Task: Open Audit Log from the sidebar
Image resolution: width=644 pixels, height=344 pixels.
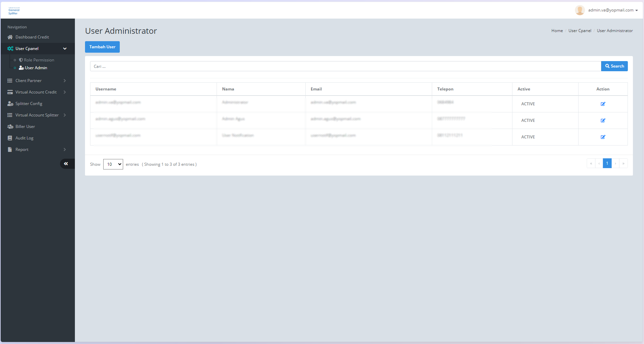Action: click(24, 138)
